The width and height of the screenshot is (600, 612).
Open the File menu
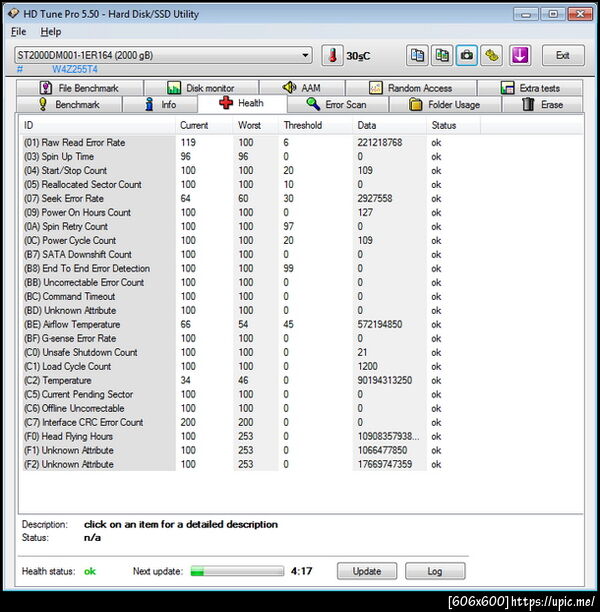[x=18, y=32]
